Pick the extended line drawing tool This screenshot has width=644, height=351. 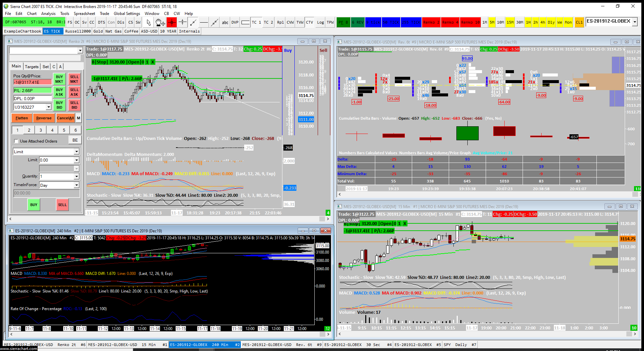pyautogui.click(x=215, y=22)
